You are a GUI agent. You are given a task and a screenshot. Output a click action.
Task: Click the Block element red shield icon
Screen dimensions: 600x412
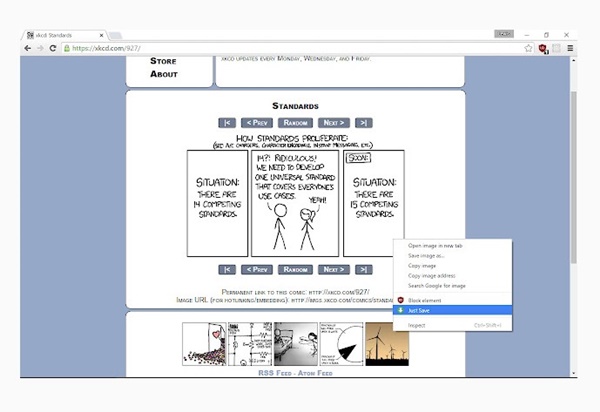[x=401, y=300]
